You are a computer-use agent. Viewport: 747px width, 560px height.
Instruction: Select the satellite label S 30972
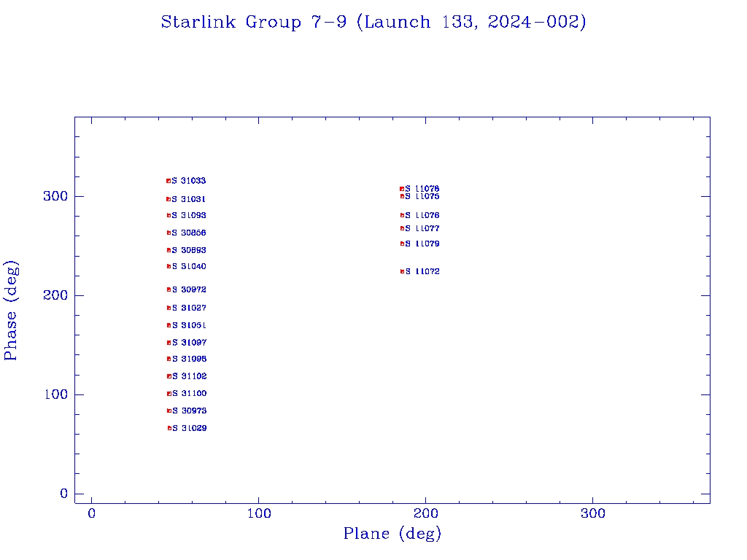[x=189, y=289]
